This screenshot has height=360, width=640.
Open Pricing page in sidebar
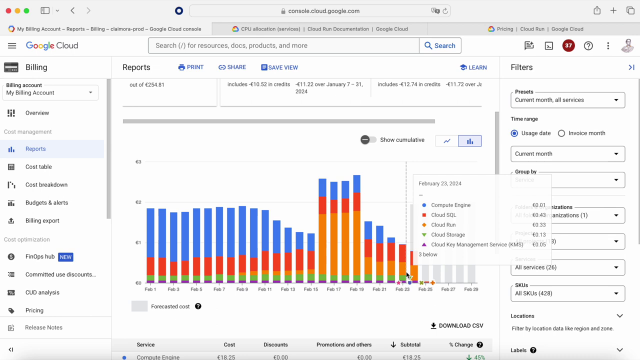[x=52, y=311]
